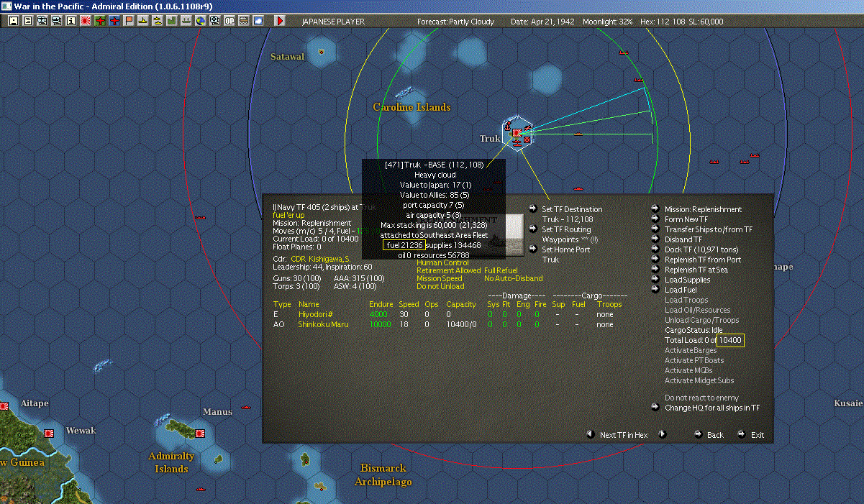This screenshot has width=864, height=504.
Task: Click the Caroline Islands map label
Action: (x=411, y=107)
